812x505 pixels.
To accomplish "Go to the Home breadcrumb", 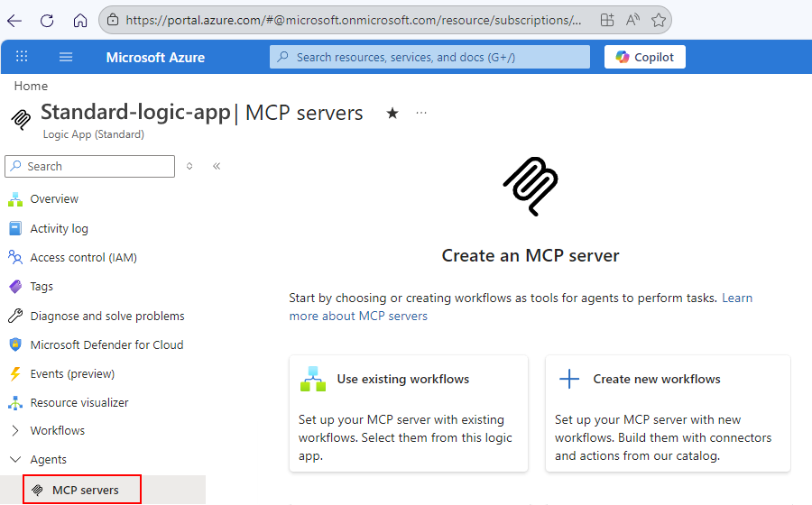I will tap(31, 86).
